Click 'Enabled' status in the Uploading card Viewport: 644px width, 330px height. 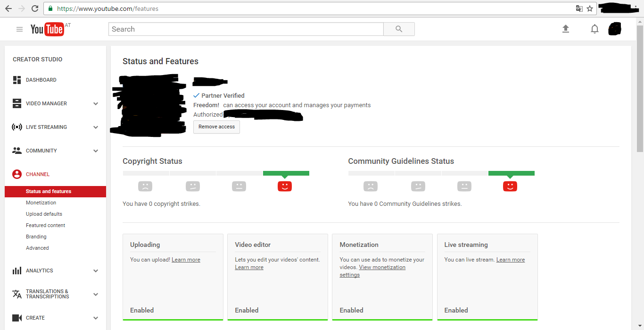click(142, 310)
